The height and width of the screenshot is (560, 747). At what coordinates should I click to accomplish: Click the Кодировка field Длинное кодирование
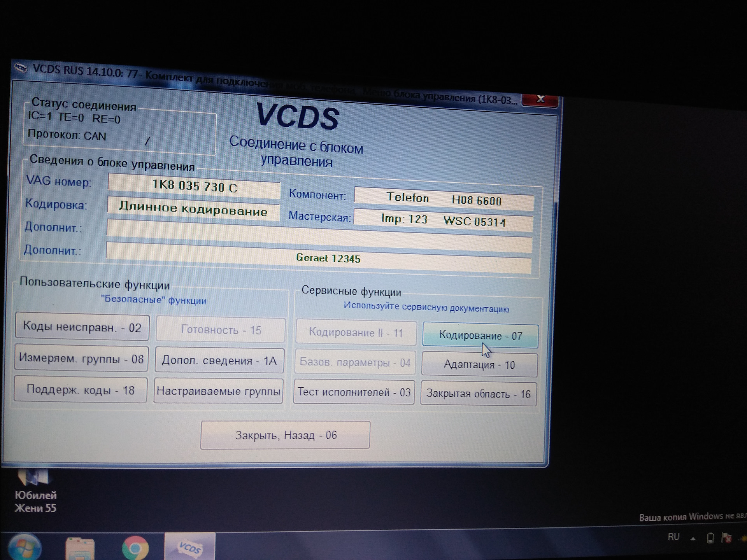click(193, 209)
